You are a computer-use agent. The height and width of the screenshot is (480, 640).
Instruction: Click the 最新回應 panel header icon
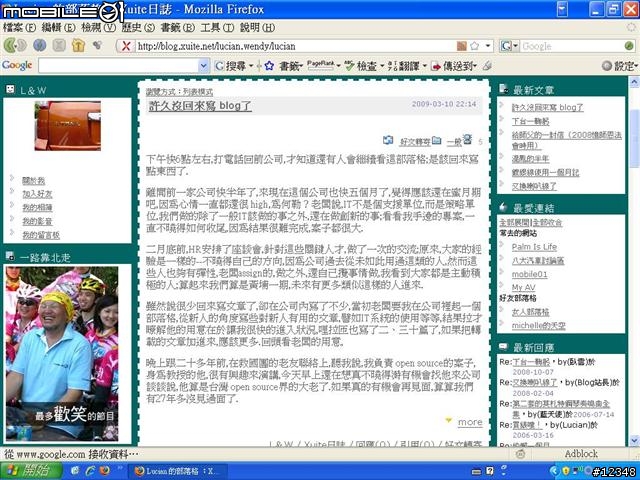(504, 347)
